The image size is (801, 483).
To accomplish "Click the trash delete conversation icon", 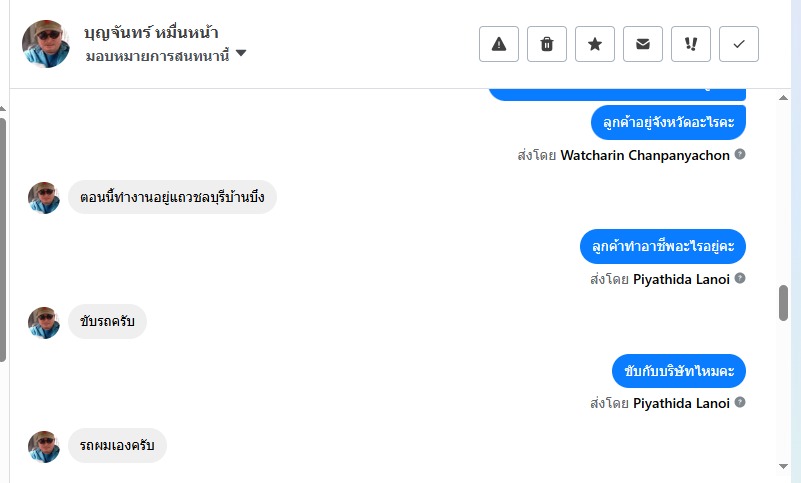I will (x=547, y=44).
